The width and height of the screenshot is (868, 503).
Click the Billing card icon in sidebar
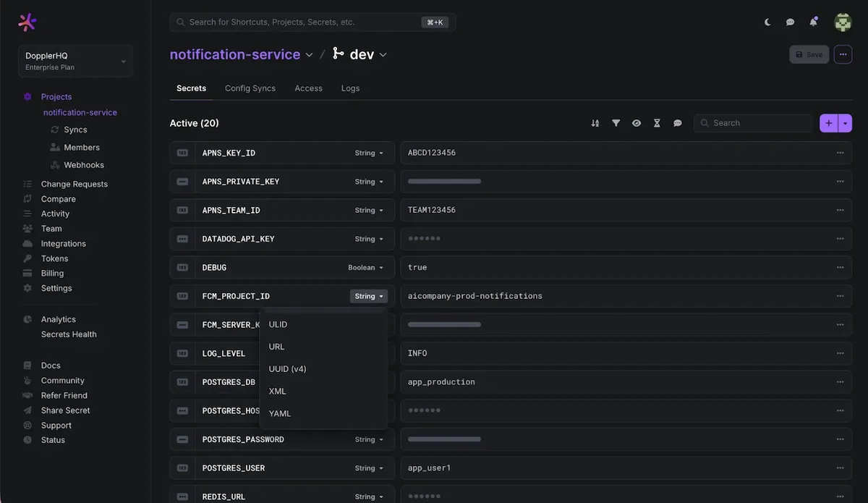pos(27,274)
